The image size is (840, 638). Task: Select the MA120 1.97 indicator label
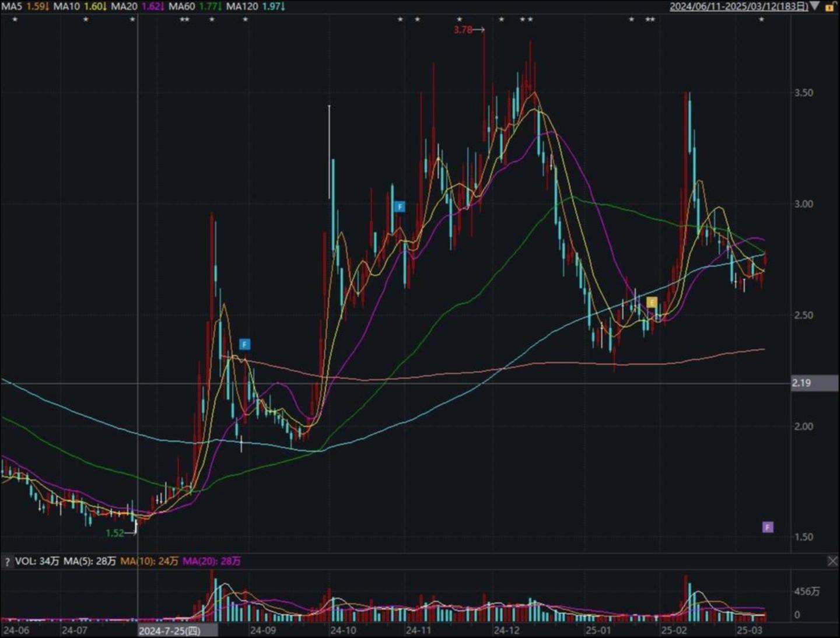pyautogui.click(x=256, y=6)
